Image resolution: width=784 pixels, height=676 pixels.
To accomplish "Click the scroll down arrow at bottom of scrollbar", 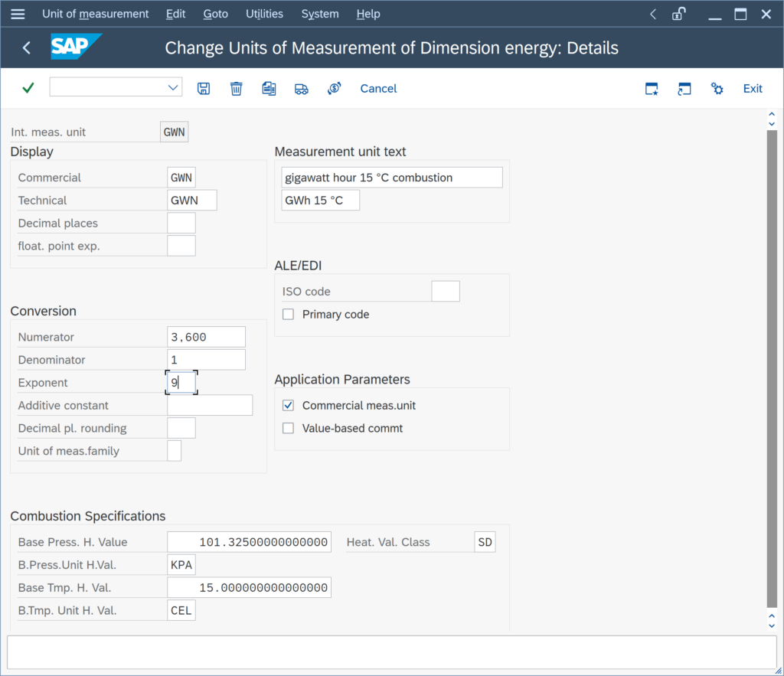I will pyautogui.click(x=772, y=625).
